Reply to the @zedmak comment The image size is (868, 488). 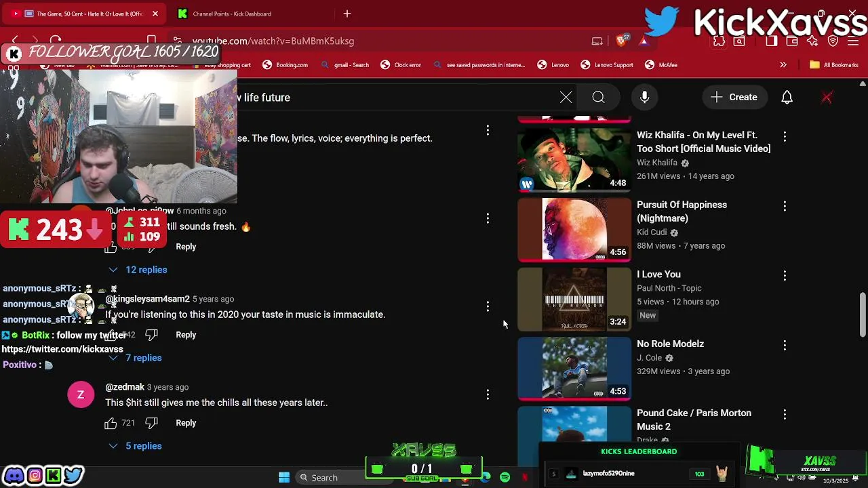(186, 423)
